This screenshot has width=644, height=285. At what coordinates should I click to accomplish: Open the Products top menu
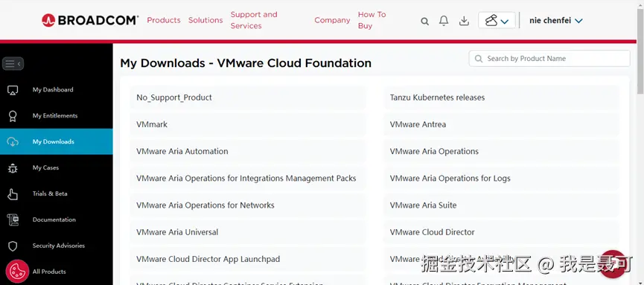(x=164, y=20)
